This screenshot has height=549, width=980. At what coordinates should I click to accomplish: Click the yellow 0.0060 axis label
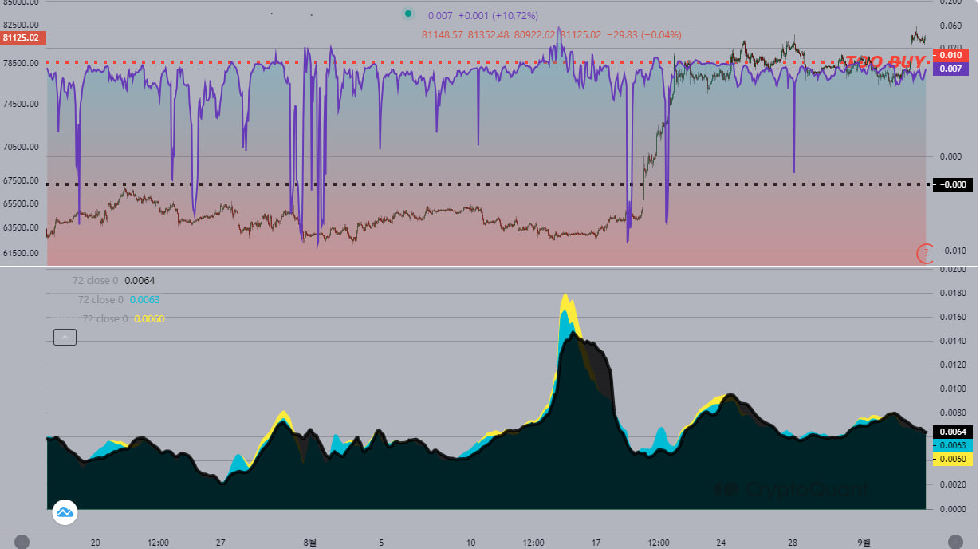point(953,459)
